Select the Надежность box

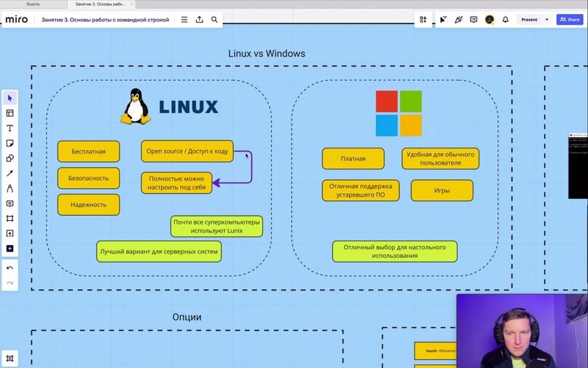pyautogui.click(x=88, y=205)
